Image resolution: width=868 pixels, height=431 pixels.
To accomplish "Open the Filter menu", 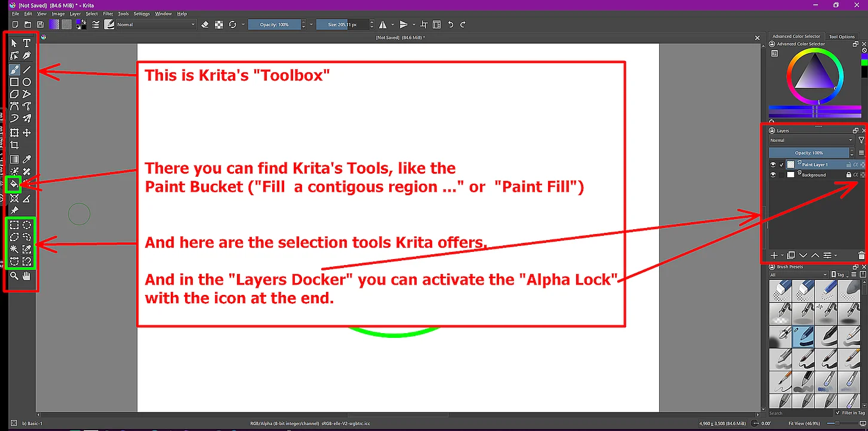I will click(108, 14).
